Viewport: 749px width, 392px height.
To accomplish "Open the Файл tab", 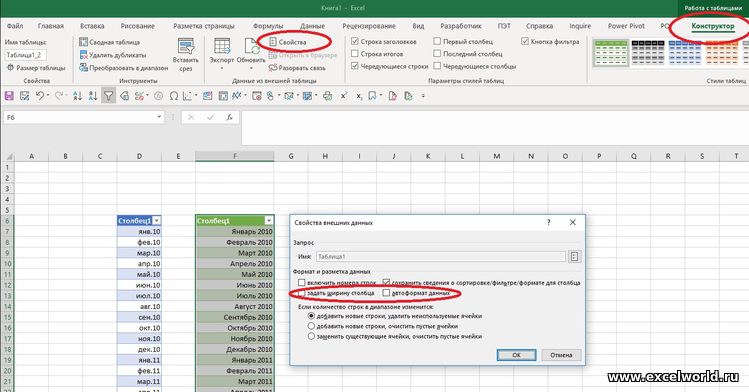I will tap(15, 26).
